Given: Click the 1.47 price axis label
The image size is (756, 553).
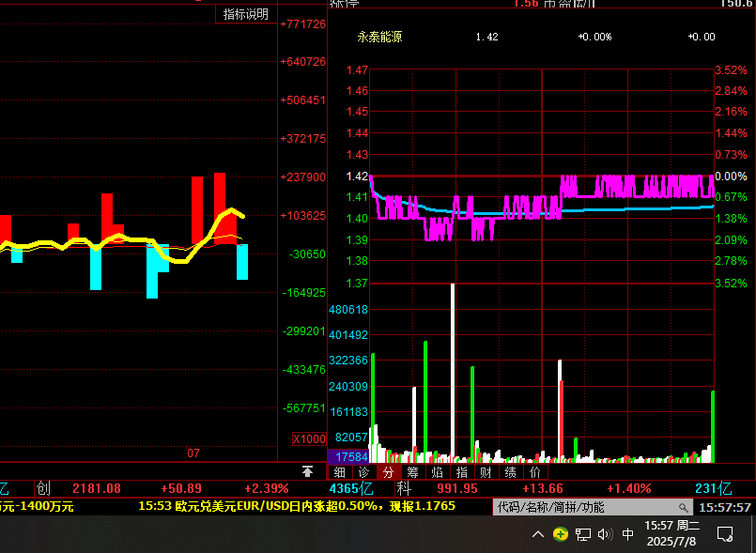Looking at the screenshot, I should pos(357,70).
